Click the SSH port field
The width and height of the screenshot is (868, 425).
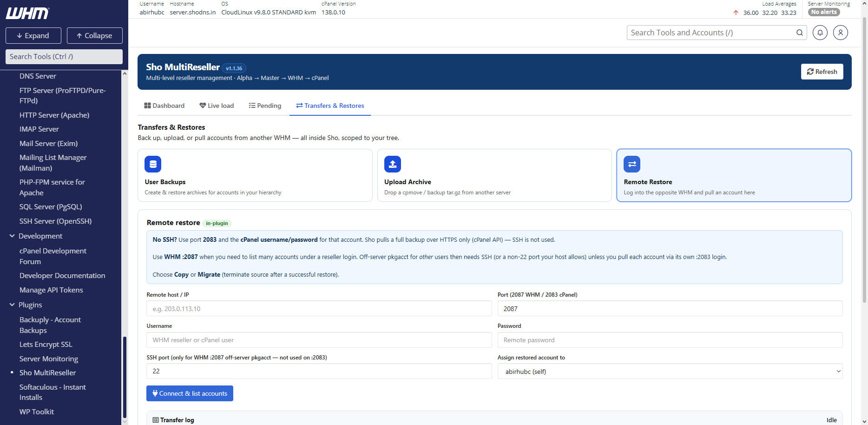point(319,371)
